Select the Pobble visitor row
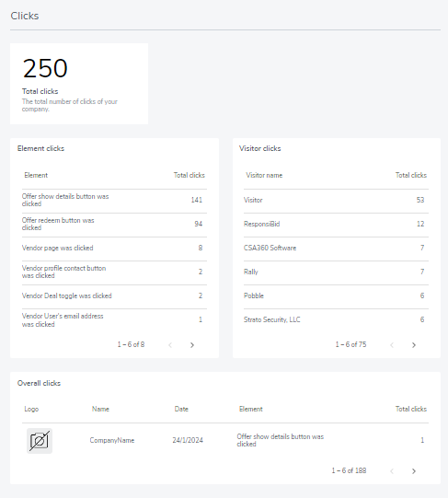This screenshot has width=448, height=498. point(336,296)
